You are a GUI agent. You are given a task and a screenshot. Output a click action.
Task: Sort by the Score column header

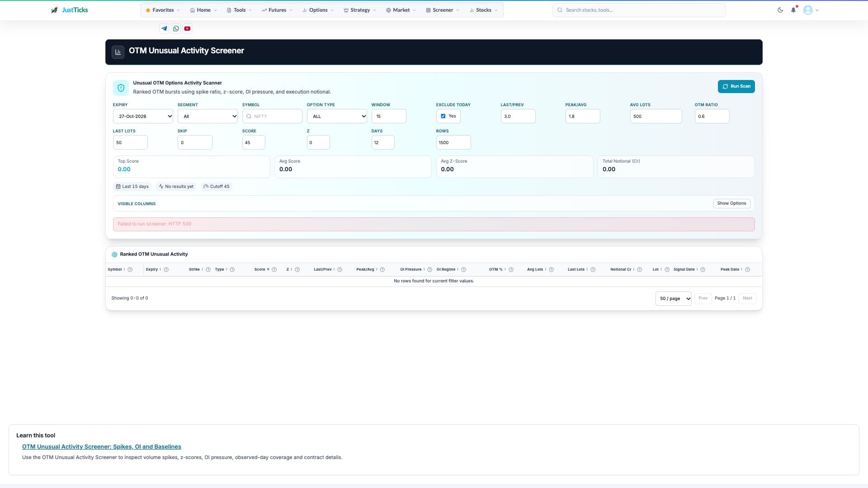[261, 270]
